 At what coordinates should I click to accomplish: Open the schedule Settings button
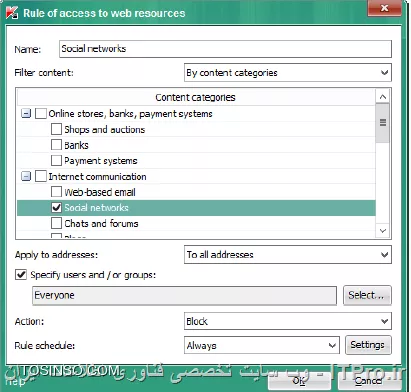368,345
